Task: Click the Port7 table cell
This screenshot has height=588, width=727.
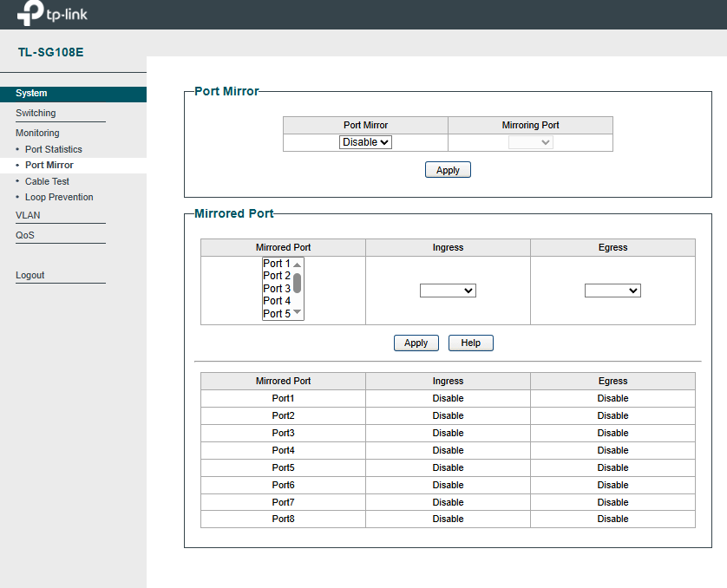Action: pyautogui.click(x=284, y=502)
